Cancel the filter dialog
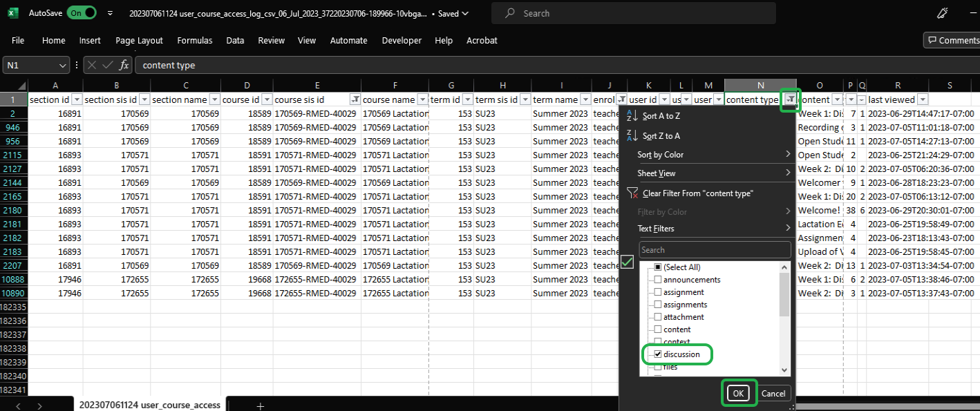This screenshot has height=411, width=980. pos(773,393)
